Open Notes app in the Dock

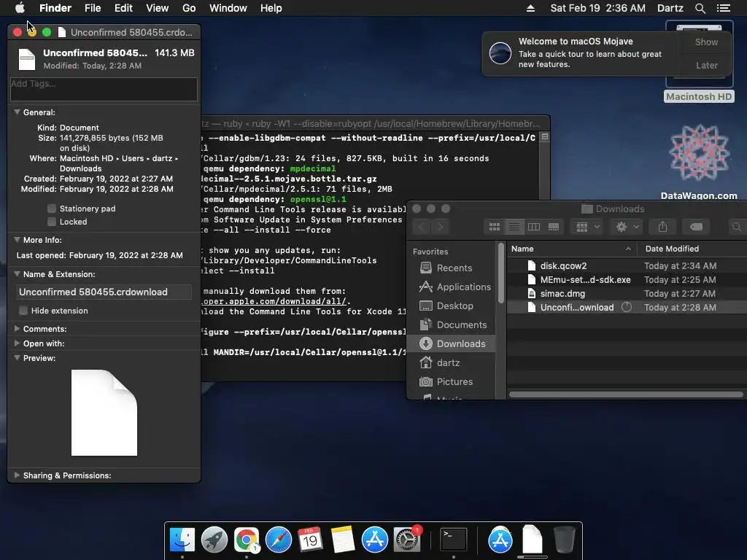coord(343,540)
